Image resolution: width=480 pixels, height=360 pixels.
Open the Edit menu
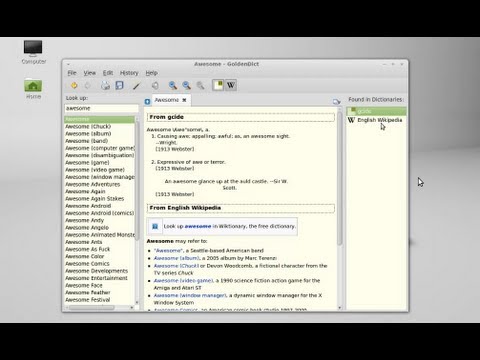click(108, 73)
